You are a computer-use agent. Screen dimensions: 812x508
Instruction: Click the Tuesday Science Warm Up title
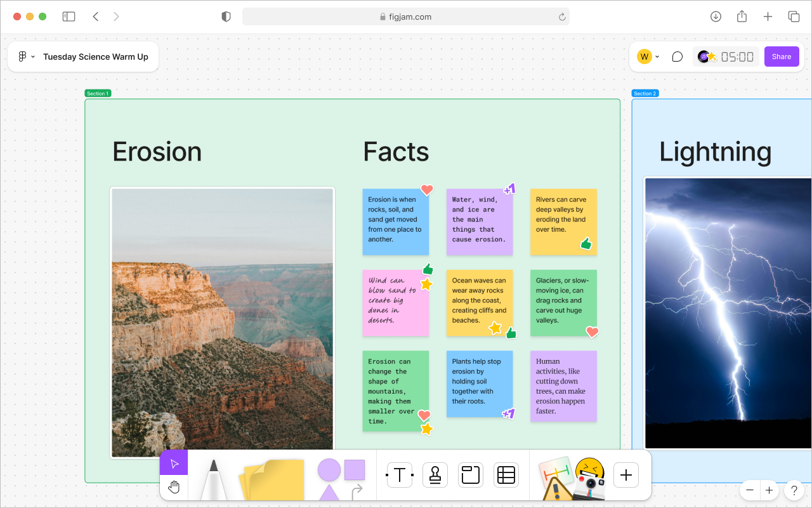(x=95, y=57)
